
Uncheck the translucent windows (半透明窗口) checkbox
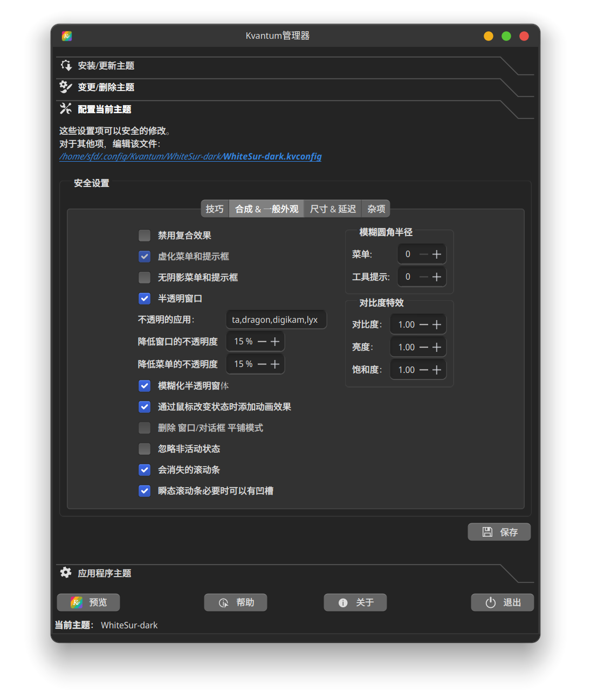coord(145,299)
